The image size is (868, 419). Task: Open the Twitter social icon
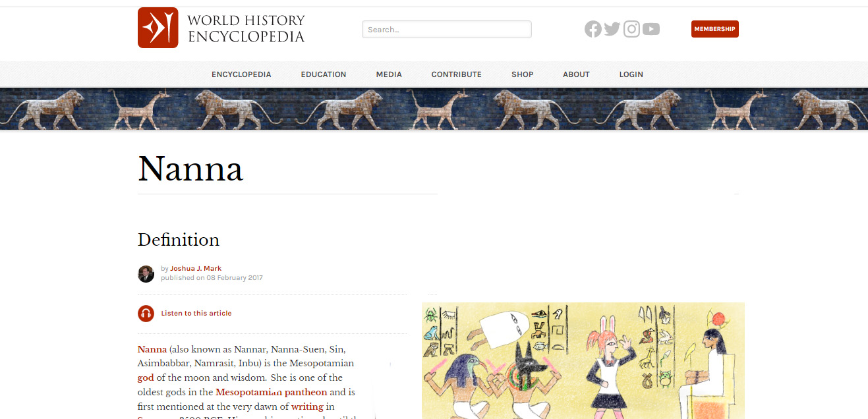tap(612, 29)
